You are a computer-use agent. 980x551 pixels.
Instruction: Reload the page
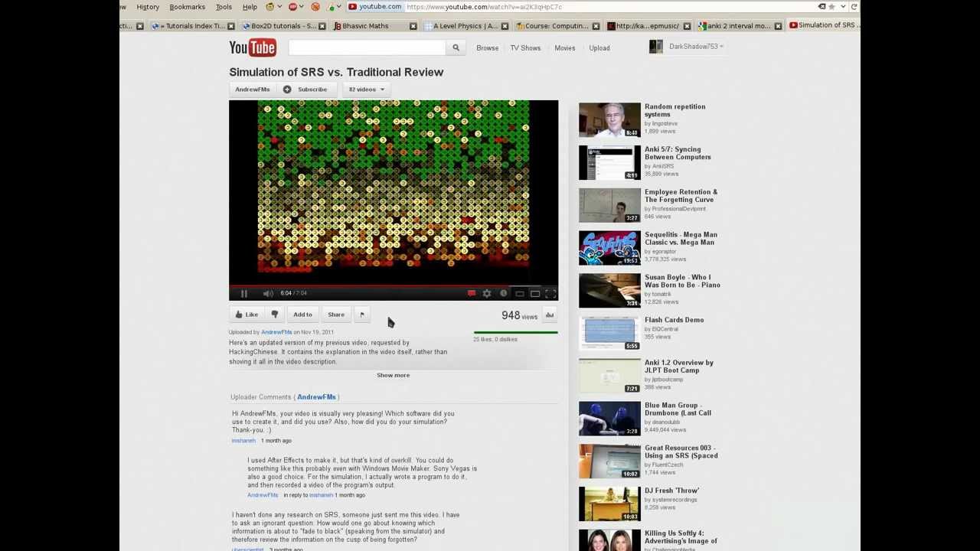[854, 7]
